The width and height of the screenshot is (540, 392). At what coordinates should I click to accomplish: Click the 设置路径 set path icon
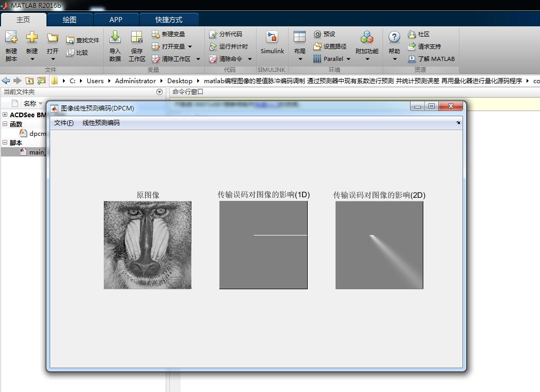[x=317, y=46]
